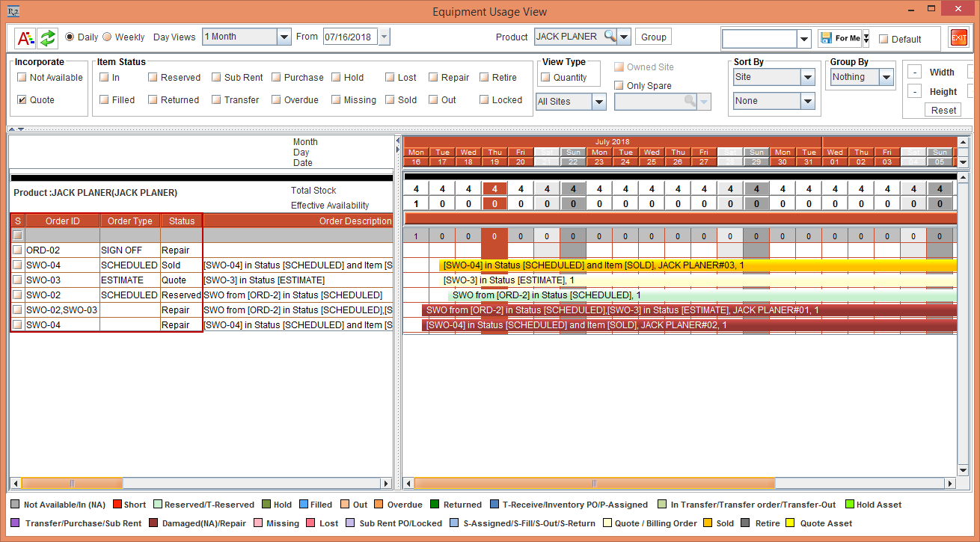The height and width of the screenshot is (542, 980).
Task: Enable the Reserved item status checkbox
Action: point(153,78)
